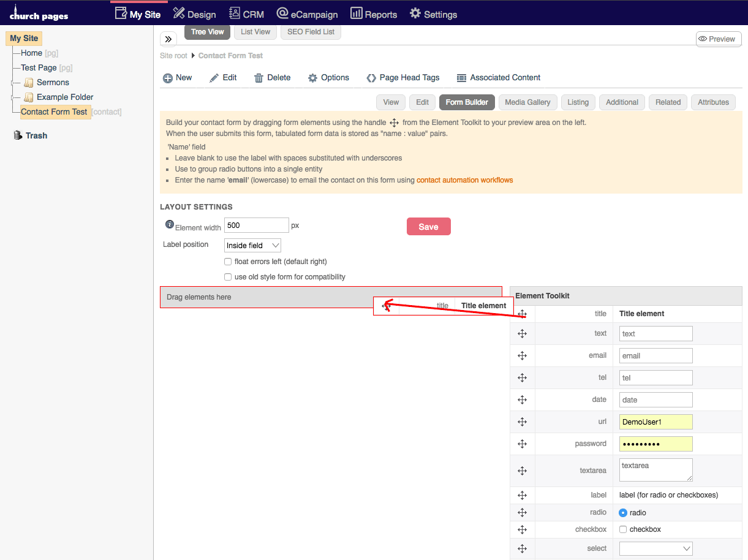Open the Label position dropdown
This screenshot has height=560, width=748.
click(x=252, y=246)
